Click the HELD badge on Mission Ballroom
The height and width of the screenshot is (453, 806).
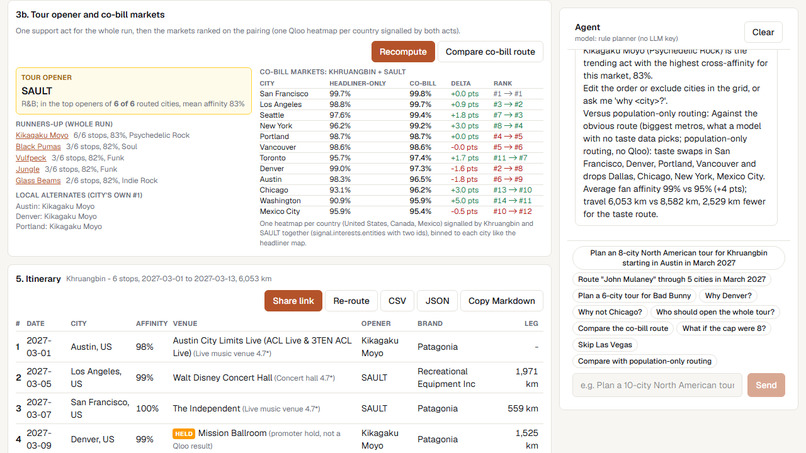point(184,433)
